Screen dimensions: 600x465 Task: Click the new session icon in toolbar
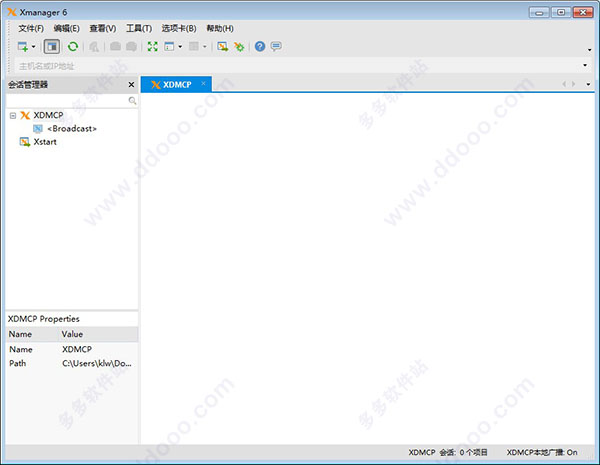click(x=22, y=47)
